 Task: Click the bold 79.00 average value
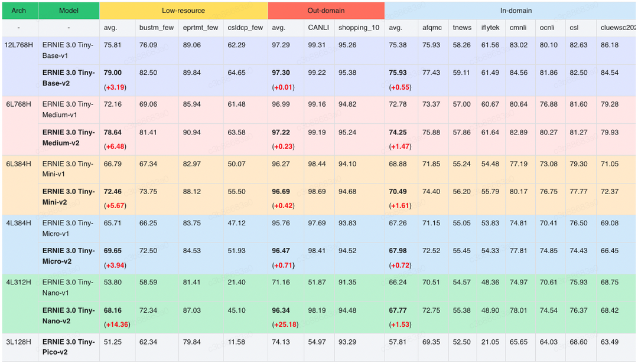coord(113,73)
